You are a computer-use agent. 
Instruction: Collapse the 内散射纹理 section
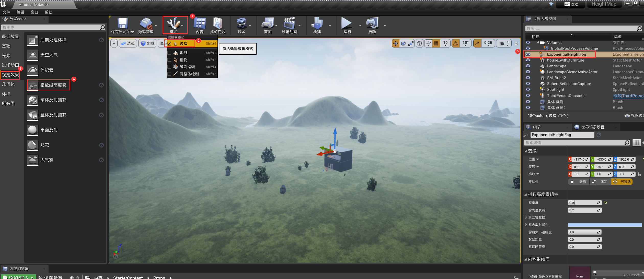(526, 259)
